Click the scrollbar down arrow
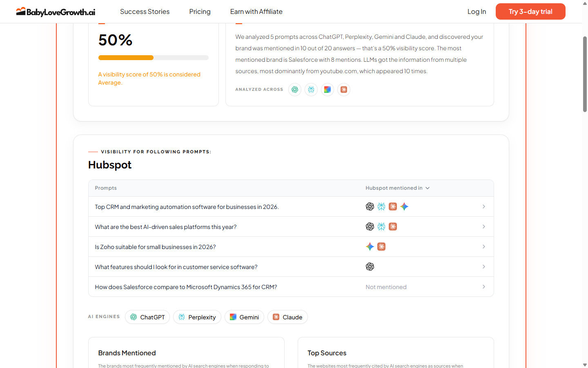The height and width of the screenshot is (368, 588). [585, 365]
